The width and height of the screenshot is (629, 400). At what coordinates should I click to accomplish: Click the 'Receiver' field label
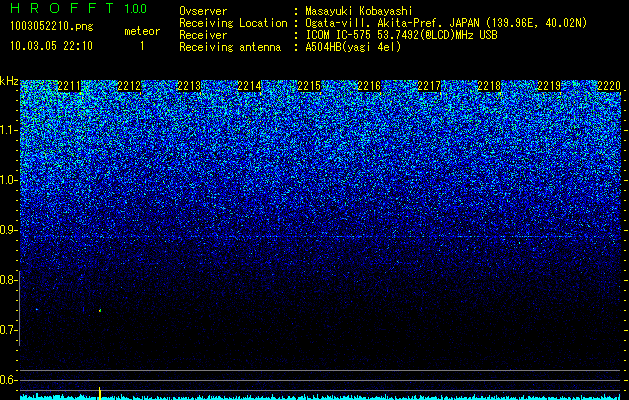tap(203, 35)
